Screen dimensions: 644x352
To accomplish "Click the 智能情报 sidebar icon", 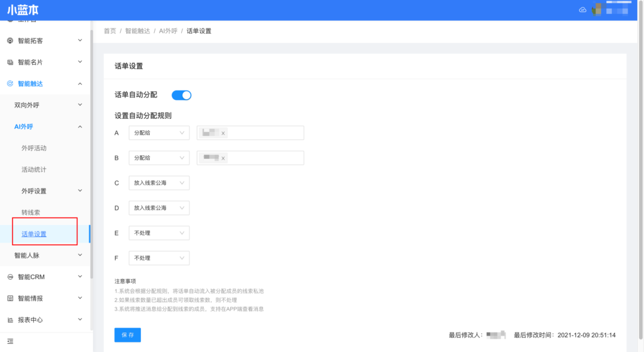I will click(10, 298).
